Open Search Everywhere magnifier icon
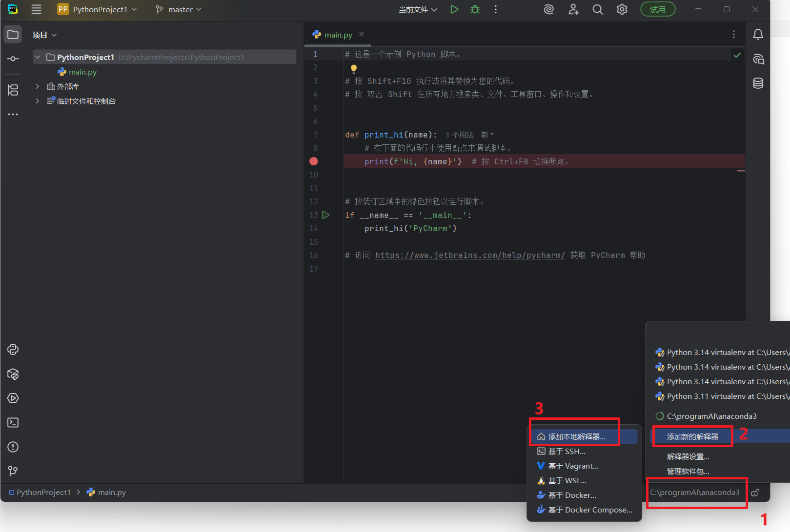 tap(598, 9)
